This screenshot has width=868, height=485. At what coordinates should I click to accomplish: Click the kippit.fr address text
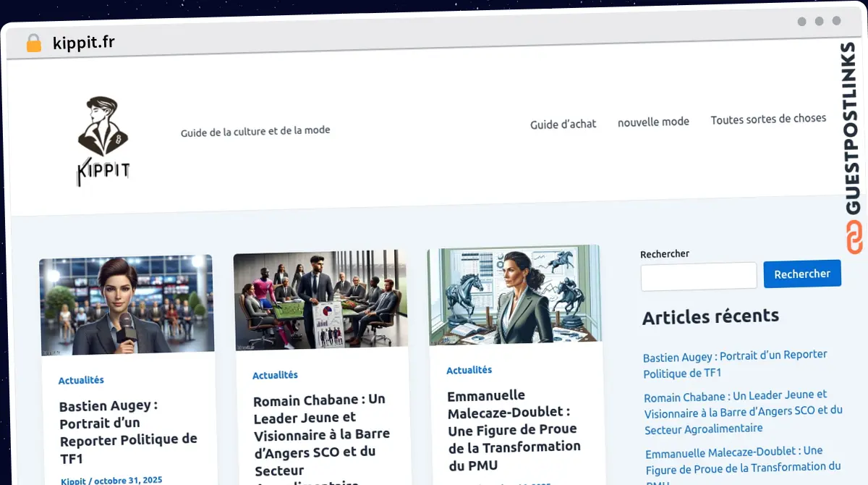pyautogui.click(x=83, y=43)
